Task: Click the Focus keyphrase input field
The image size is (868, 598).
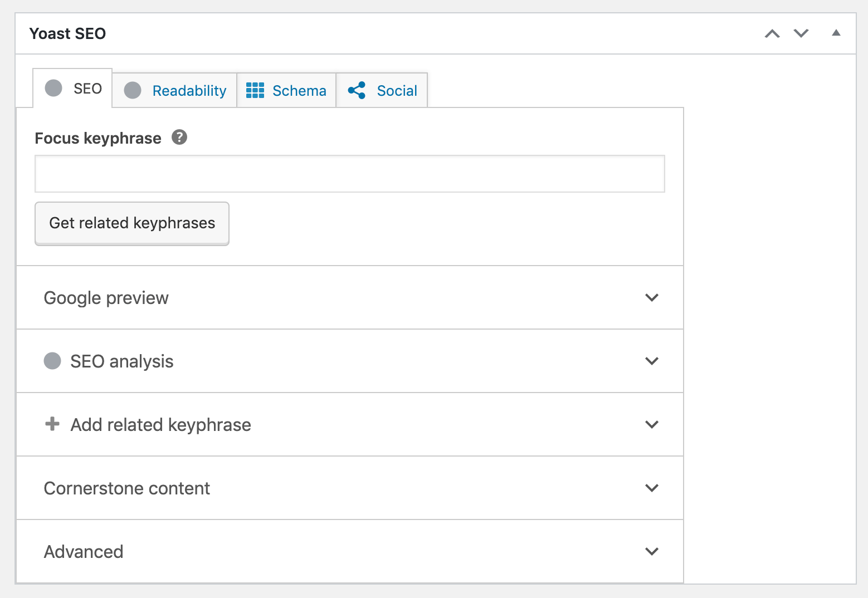Action: pyautogui.click(x=350, y=174)
